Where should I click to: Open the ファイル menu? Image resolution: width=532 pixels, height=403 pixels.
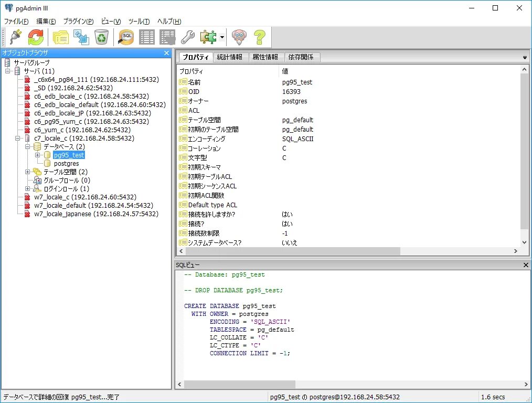pyautogui.click(x=16, y=22)
